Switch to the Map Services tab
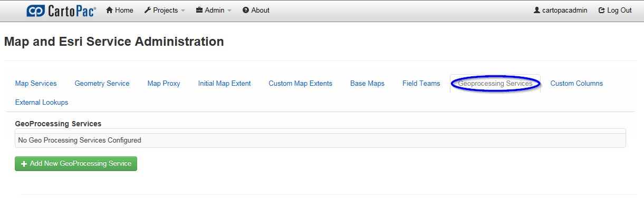644x201 pixels. [36, 83]
